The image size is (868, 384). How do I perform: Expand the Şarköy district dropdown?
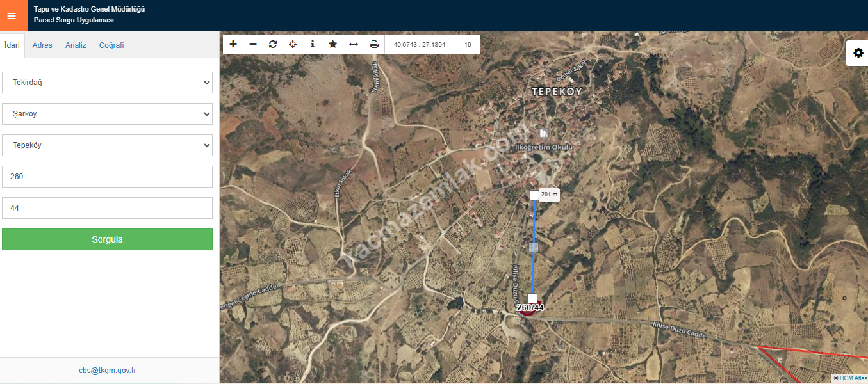pyautogui.click(x=107, y=114)
